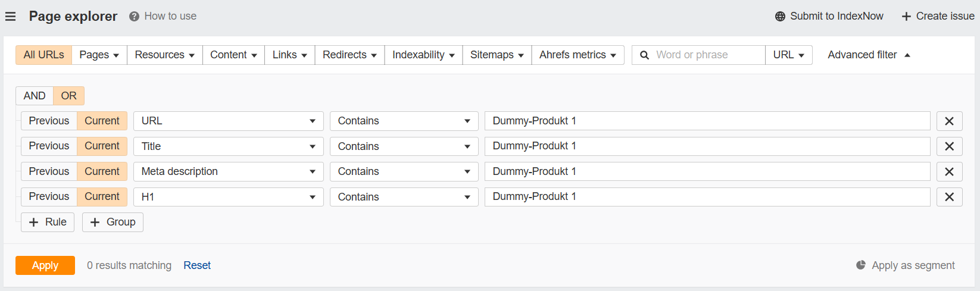Select the AND logic toggle
This screenshot has width=980, height=291.
tap(35, 96)
